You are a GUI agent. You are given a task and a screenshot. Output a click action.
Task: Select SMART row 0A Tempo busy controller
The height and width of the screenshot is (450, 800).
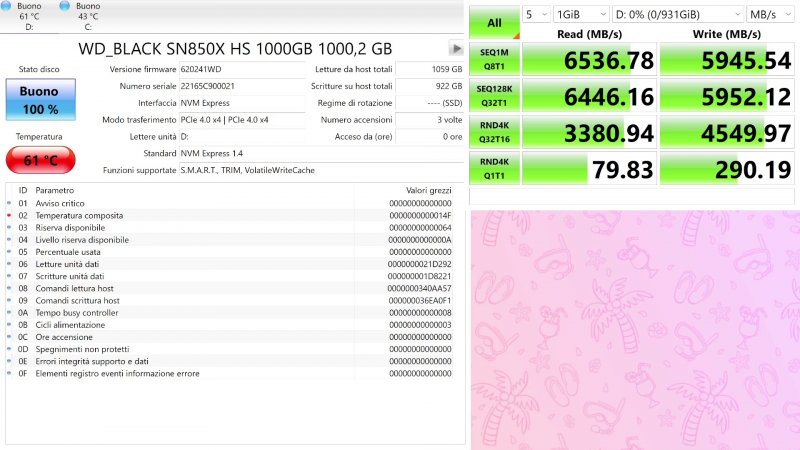(230, 313)
